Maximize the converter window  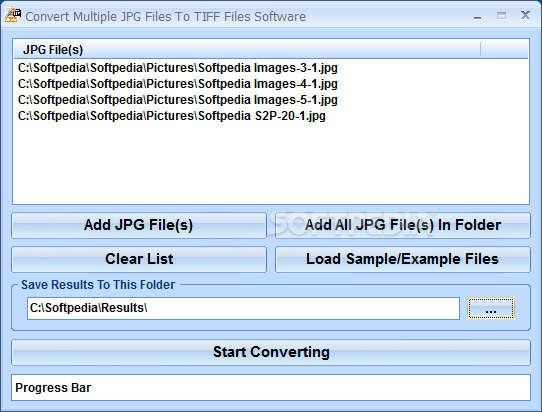coord(501,16)
